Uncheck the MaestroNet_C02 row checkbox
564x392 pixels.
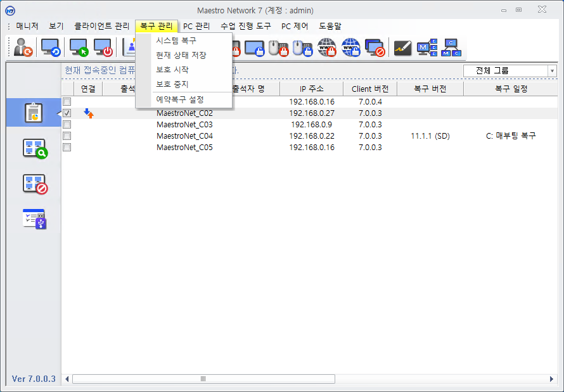[67, 113]
